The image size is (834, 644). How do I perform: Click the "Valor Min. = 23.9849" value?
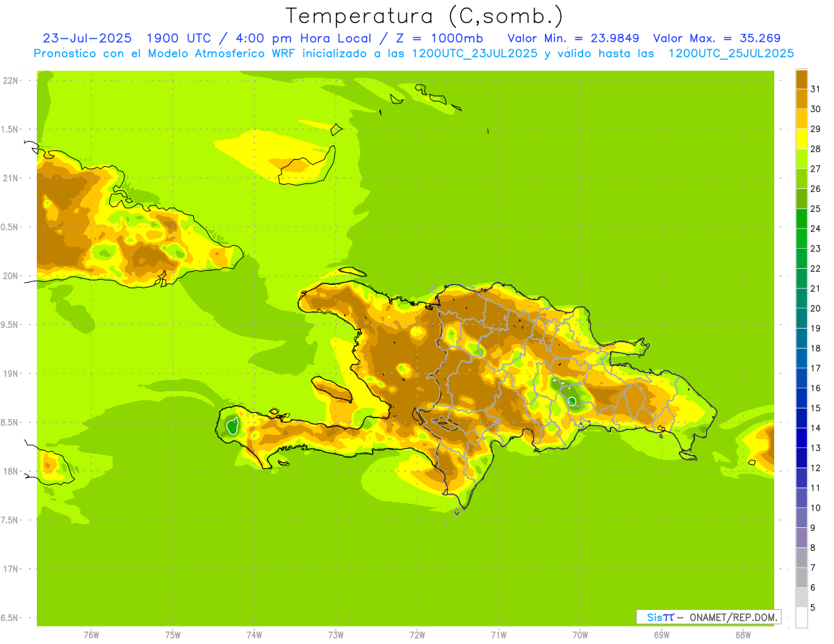pyautogui.click(x=573, y=38)
